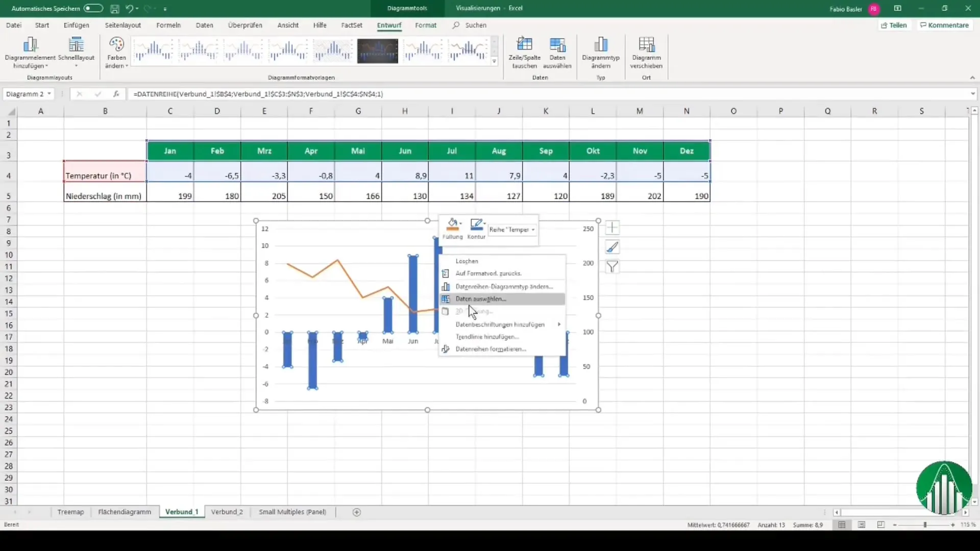Viewport: 980px width, 551px height.
Task: Click the zoom slider handle
Action: [925, 525]
